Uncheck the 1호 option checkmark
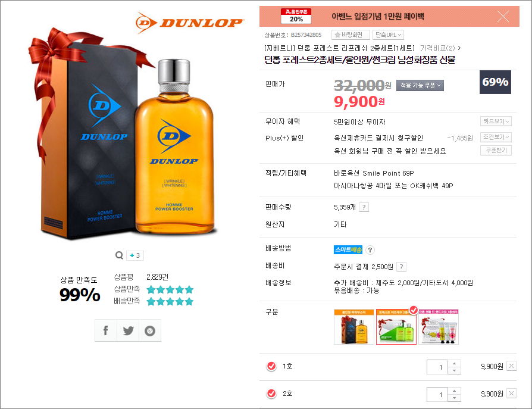This screenshot has height=409, width=532. [x=271, y=366]
